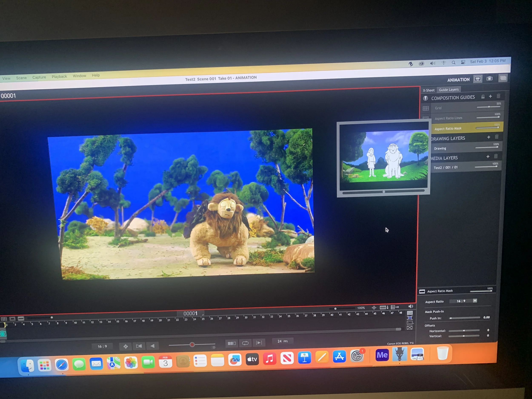Open the Window menu

[x=80, y=76]
